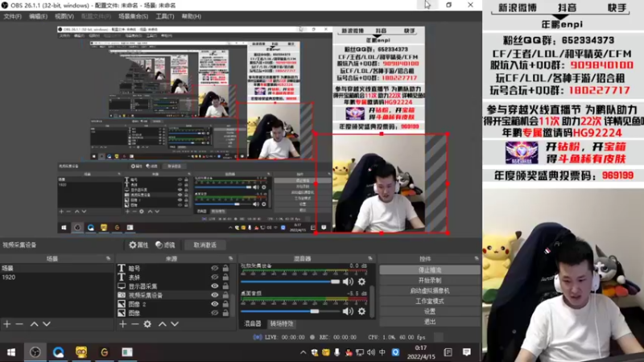Toggle lock on the 视频采集设备 source

[225, 295]
